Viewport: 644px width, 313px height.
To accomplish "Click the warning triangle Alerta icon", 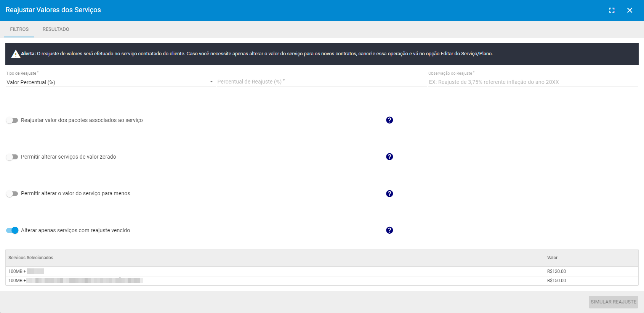I will [x=16, y=54].
